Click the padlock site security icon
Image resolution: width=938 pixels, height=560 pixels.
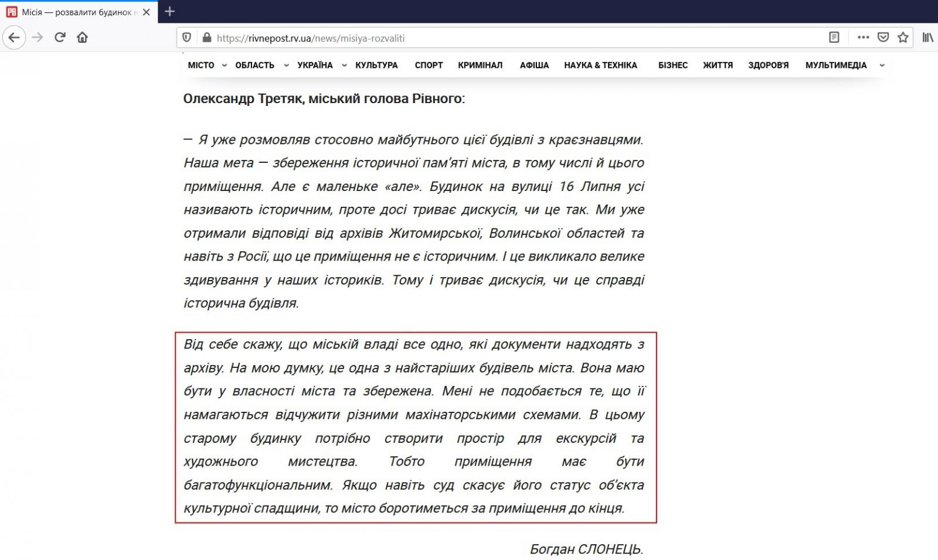tap(206, 37)
